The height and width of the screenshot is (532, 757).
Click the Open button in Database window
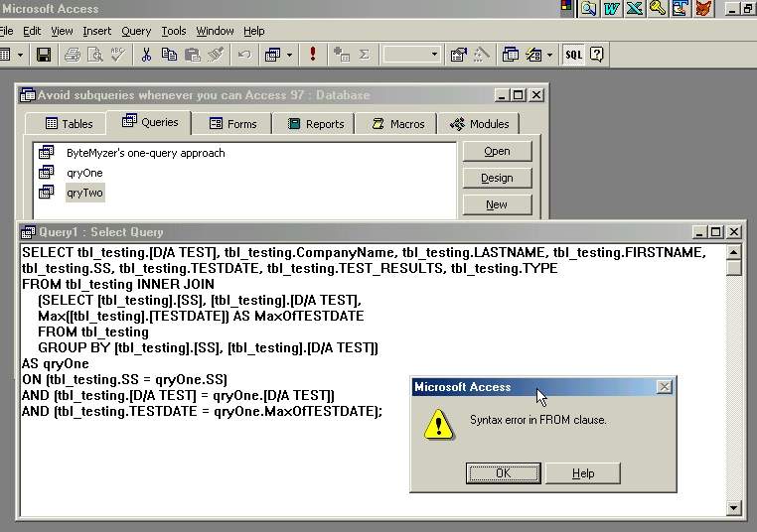[x=497, y=152]
